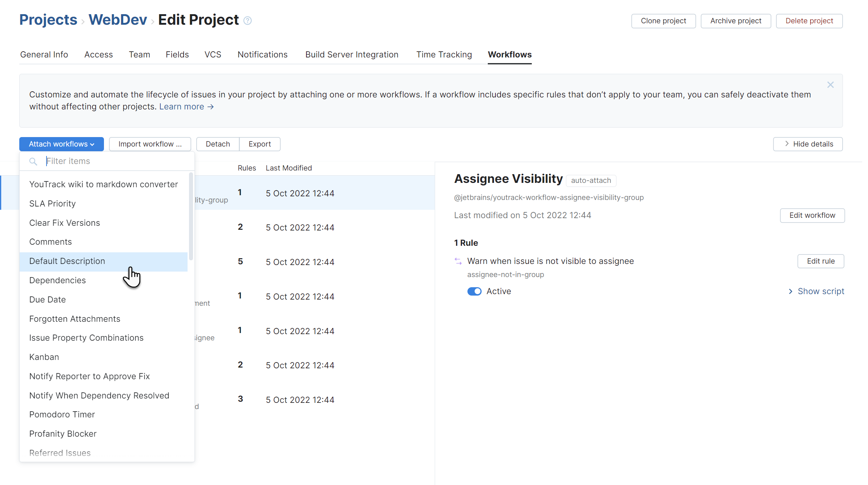
Task: Click the sync icon beside the warn rule
Action: click(457, 261)
